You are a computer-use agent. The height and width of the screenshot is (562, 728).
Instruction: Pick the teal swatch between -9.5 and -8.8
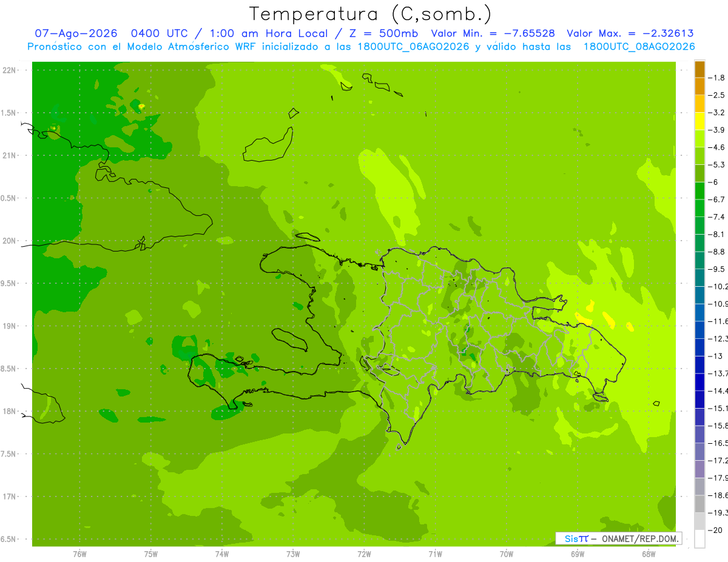click(699, 261)
